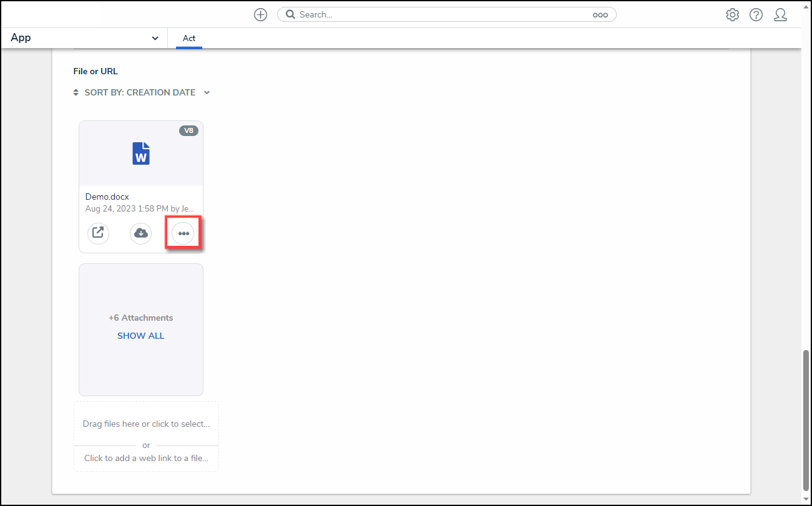Click to add a web link

click(146, 458)
